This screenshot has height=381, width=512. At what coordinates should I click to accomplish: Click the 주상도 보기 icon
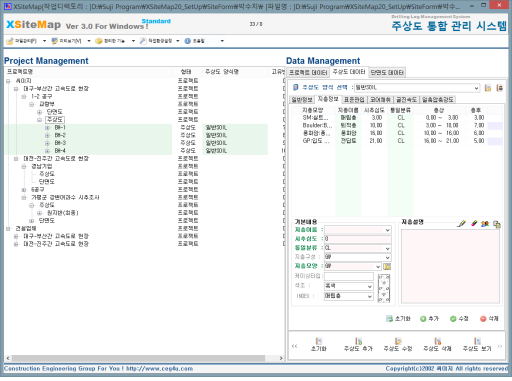point(477,344)
